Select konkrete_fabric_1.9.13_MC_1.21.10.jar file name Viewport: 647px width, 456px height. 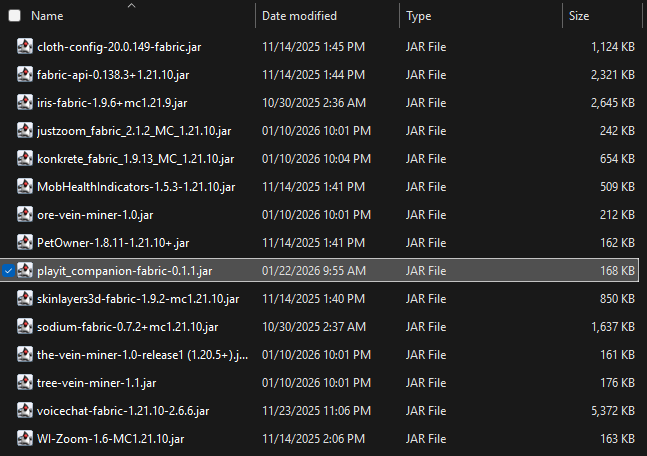pyautogui.click(x=136, y=159)
